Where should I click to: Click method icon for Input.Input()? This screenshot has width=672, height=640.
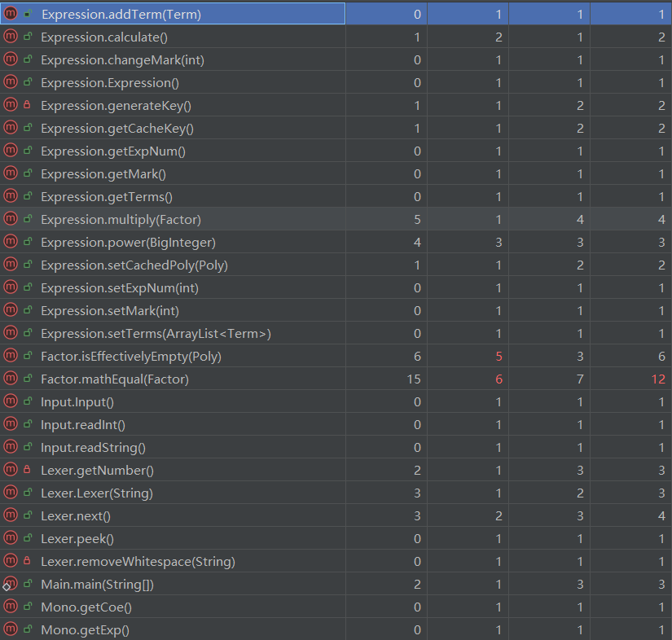tap(11, 401)
